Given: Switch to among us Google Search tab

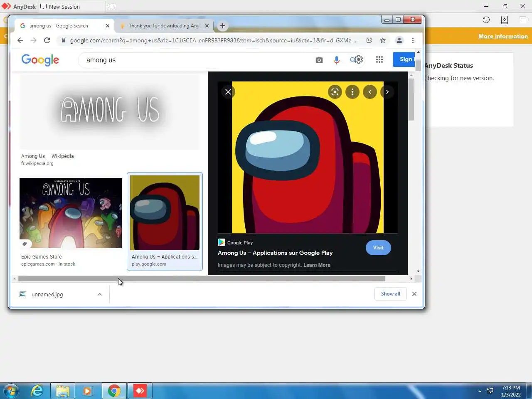Looking at the screenshot, I should (64, 26).
